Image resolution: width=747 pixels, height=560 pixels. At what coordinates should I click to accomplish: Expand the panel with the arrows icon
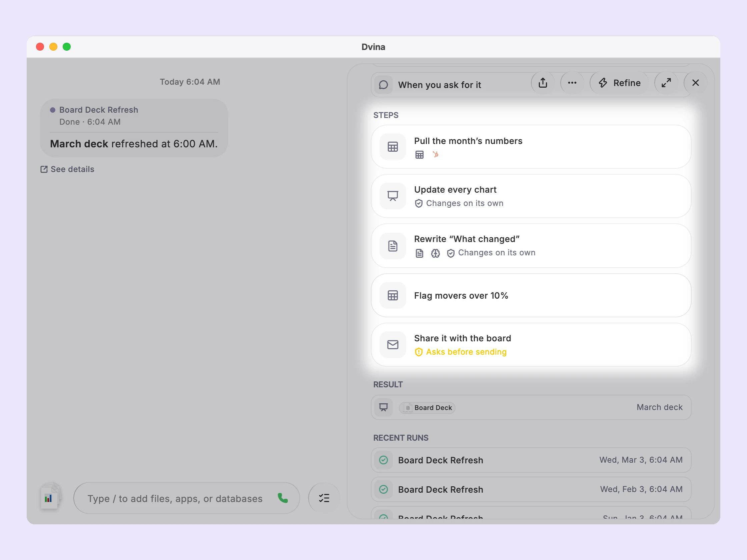(x=666, y=83)
